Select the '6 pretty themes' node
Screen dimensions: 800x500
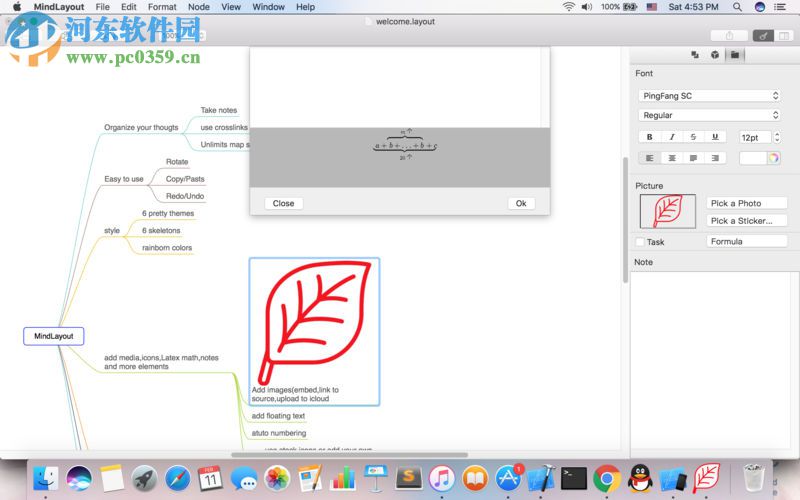(168, 213)
